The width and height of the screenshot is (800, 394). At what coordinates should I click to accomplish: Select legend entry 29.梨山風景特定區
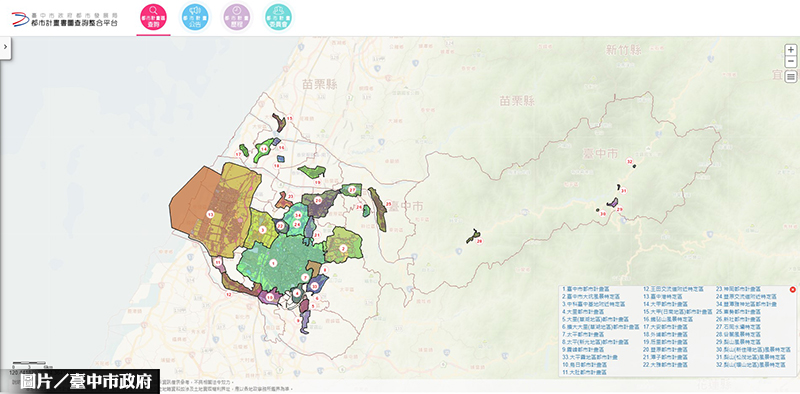click(x=738, y=341)
